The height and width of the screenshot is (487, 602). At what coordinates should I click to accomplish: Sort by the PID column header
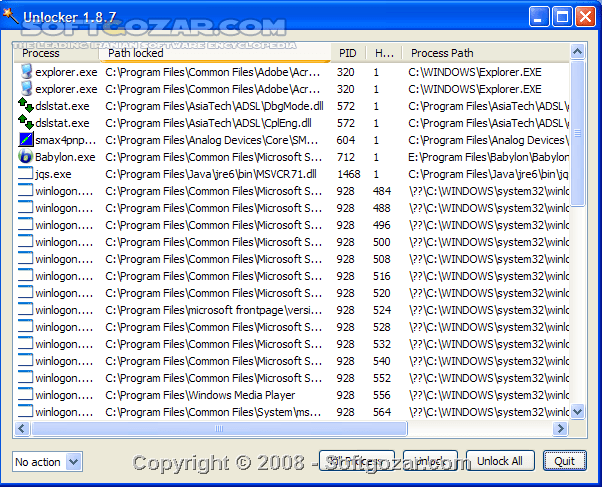point(348,53)
